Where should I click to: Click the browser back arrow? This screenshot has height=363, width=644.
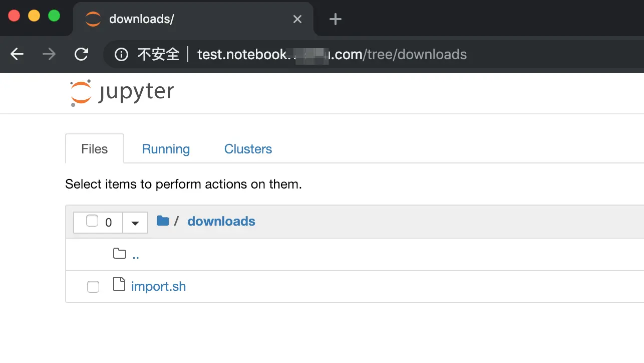(17, 54)
